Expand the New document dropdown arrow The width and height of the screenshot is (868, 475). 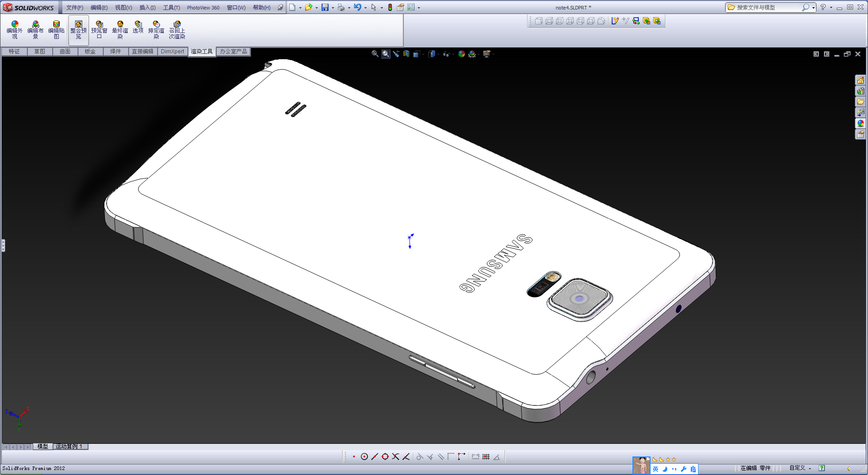coord(300,8)
